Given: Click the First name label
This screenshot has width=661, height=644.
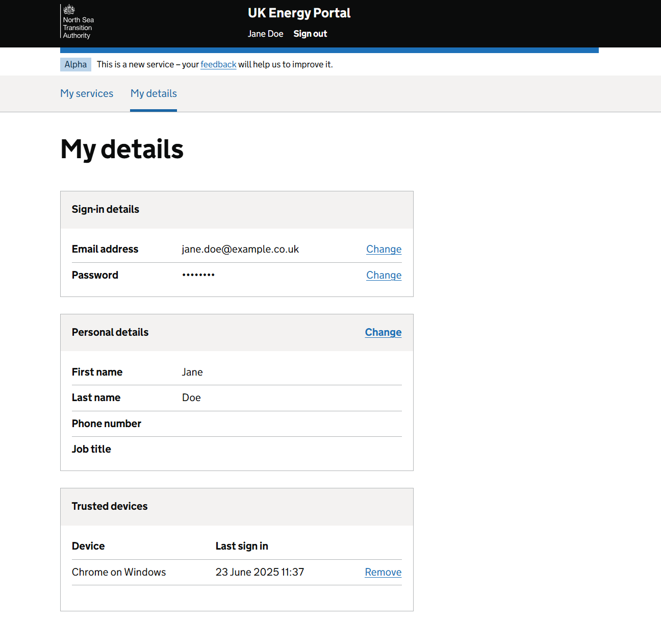Looking at the screenshot, I should (x=97, y=372).
